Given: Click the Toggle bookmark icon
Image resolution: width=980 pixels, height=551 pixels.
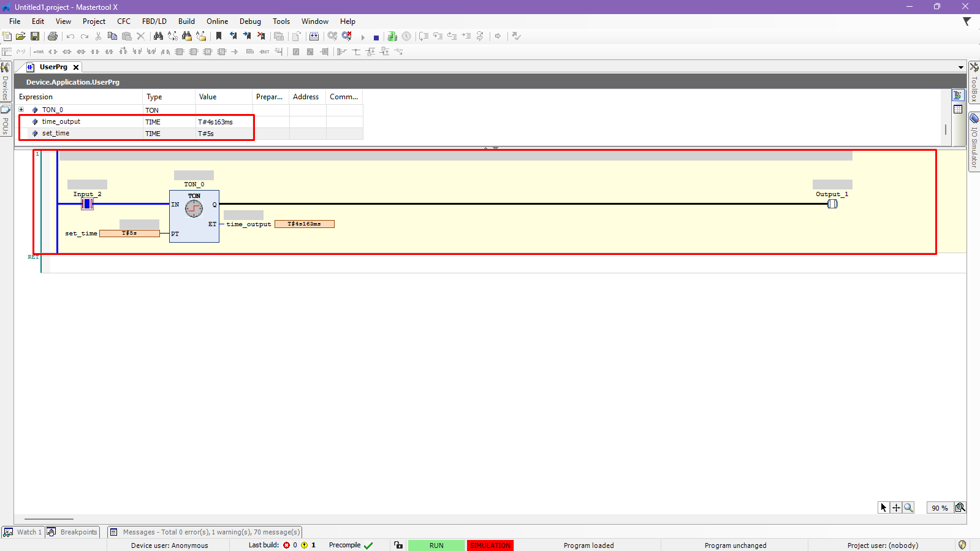Looking at the screenshot, I should click(x=219, y=37).
